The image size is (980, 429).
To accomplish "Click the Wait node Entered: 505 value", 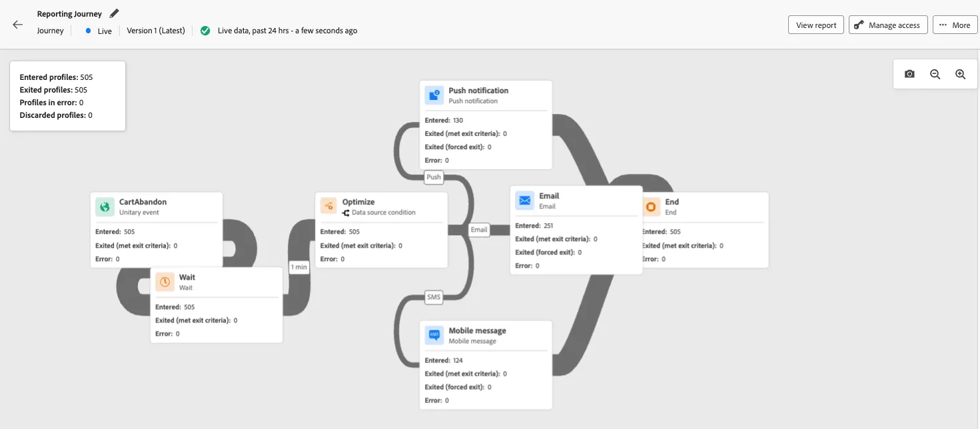I will click(175, 307).
